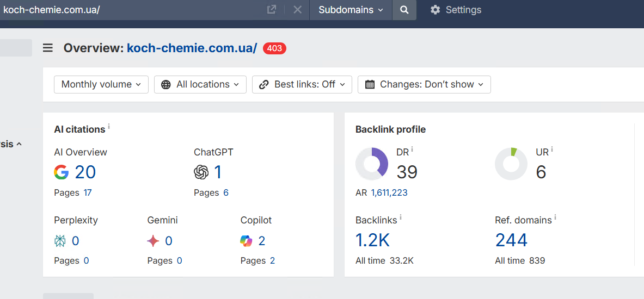The image size is (644, 299).
Task: Open the 244 referring domains link
Action: (511, 240)
